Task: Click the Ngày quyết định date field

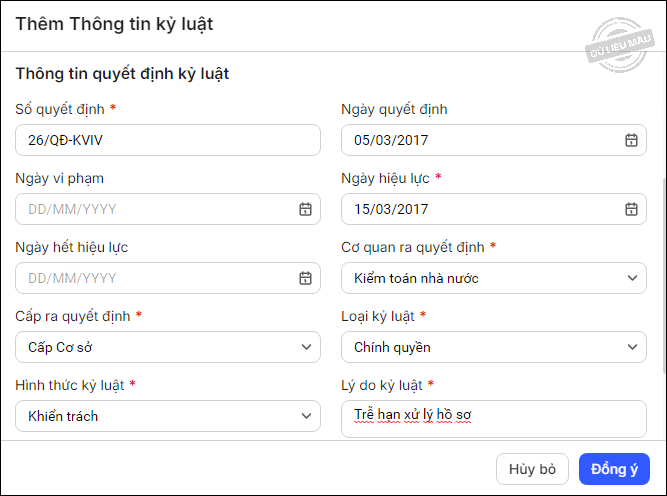Action: (x=480, y=140)
